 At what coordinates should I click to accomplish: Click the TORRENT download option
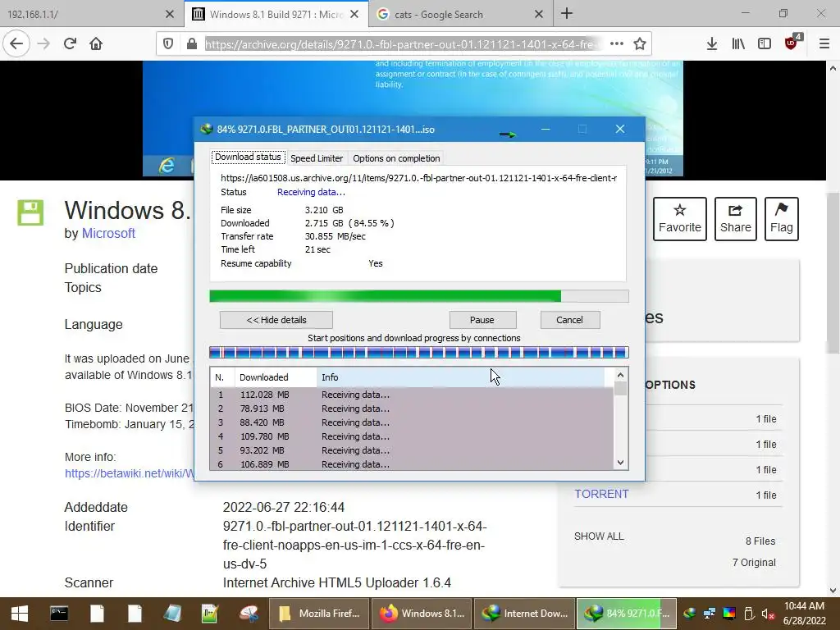coord(601,494)
